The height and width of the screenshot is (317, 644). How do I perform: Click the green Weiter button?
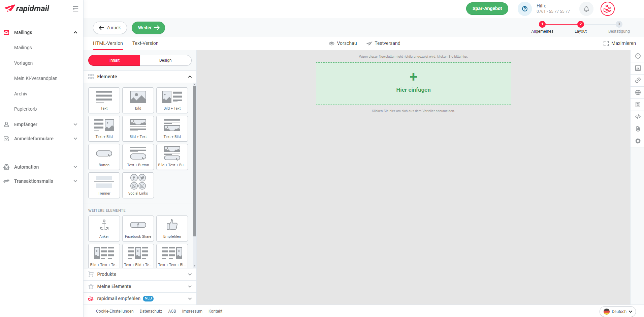[x=148, y=28]
